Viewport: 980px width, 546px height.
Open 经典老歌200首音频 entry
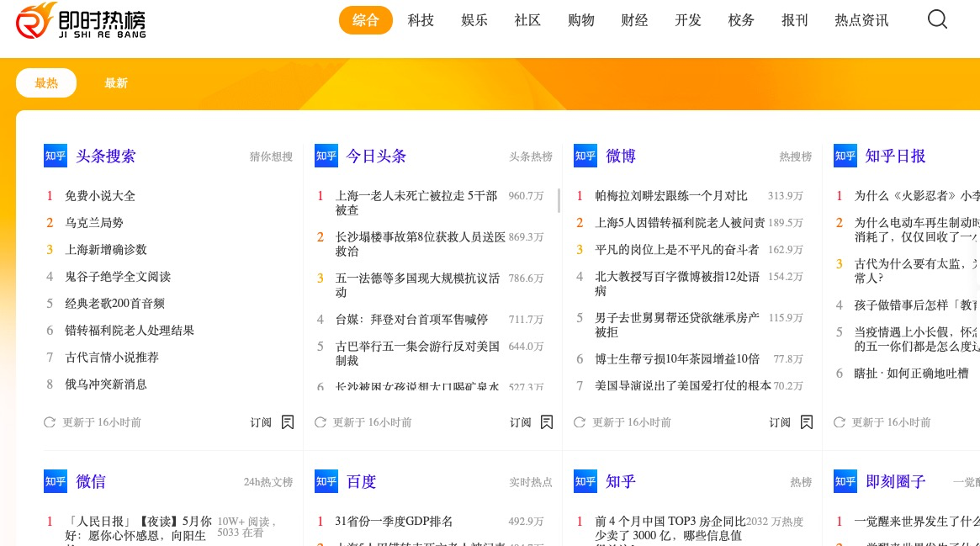click(x=115, y=303)
